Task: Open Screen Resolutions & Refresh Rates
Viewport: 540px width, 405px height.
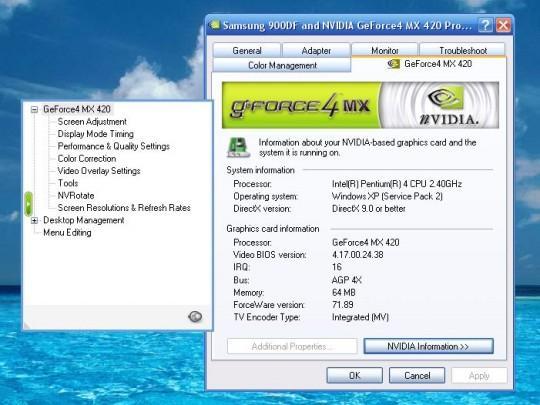Action: click(x=124, y=208)
